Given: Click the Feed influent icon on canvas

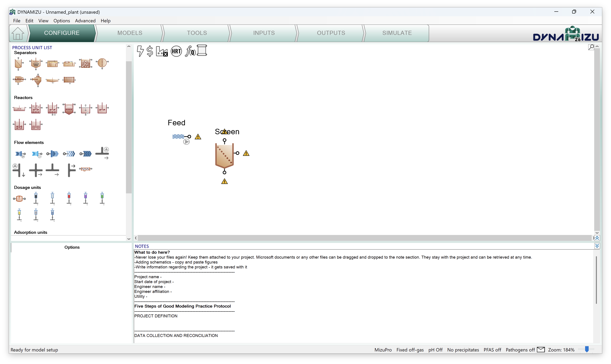Looking at the screenshot, I should (x=179, y=137).
